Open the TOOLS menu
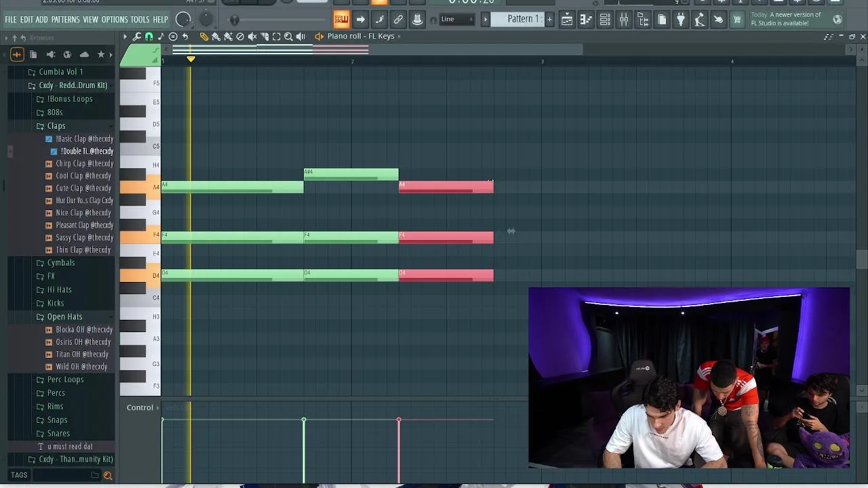868x488 pixels. [x=140, y=20]
